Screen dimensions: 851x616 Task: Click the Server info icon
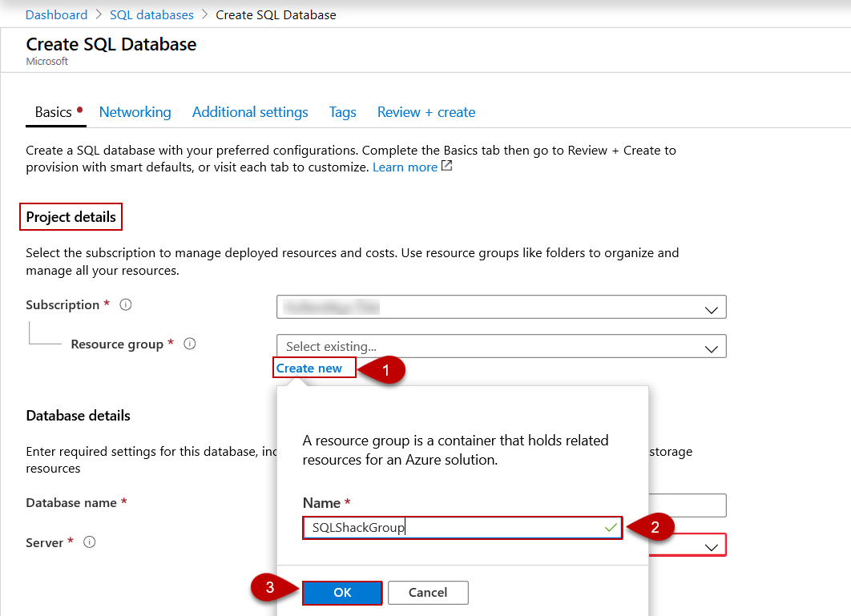pyautogui.click(x=90, y=542)
